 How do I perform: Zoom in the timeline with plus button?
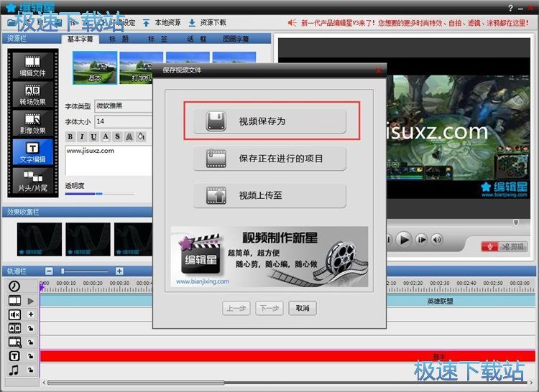119,271
